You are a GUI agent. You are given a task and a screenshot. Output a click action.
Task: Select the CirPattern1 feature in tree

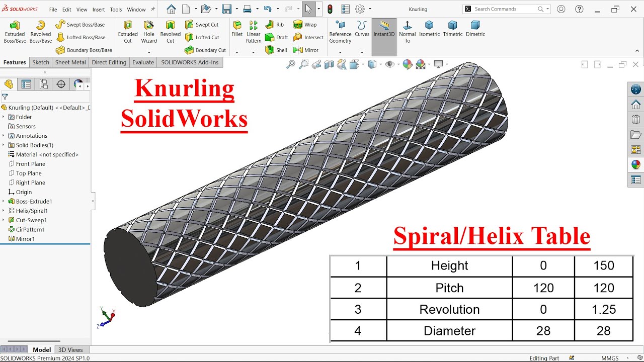tap(26, 230)
